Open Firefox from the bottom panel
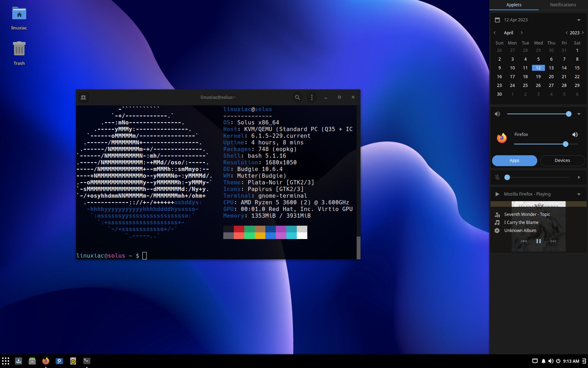 pos(46,361)
